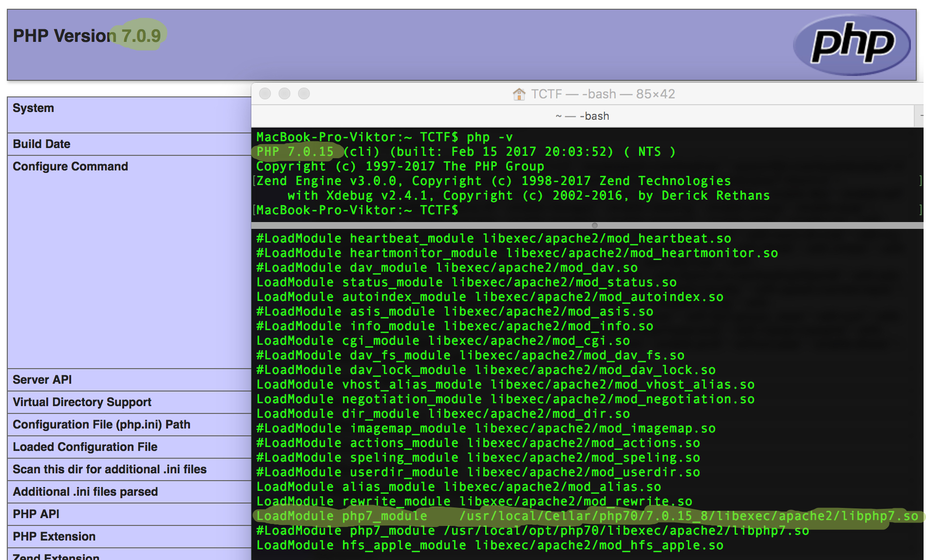The image size is (926, 560).
Task: Click the 'Configure Command' row label
Action: pos(70,167)
